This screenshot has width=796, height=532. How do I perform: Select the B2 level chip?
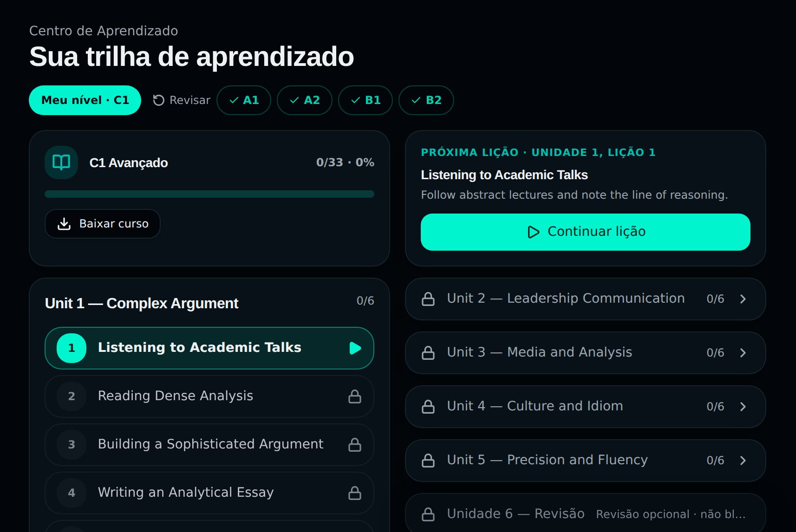pyautogui.click(x=426, y=100)
